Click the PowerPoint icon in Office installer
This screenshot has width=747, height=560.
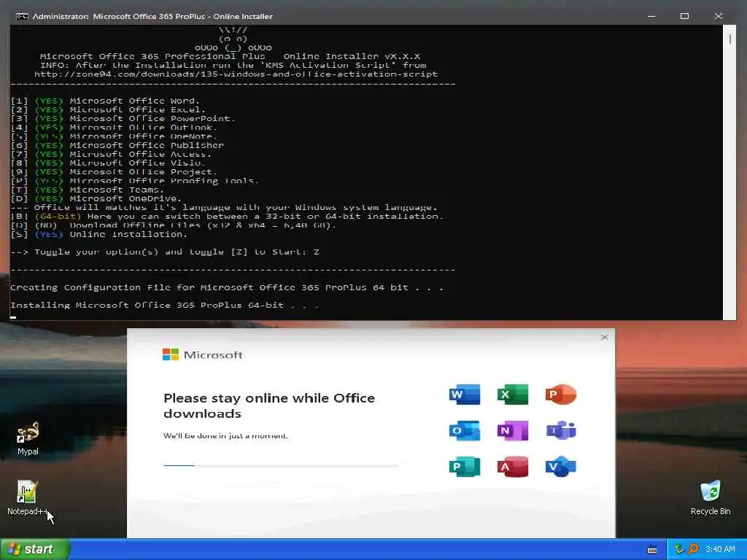click(x=561, y=394)
